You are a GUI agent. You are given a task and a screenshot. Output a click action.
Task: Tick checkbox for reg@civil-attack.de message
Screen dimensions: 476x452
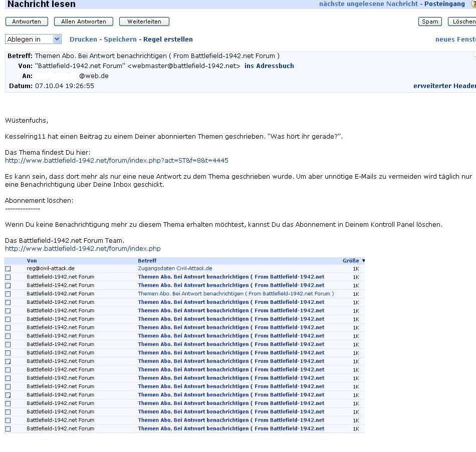[x=8, y=269]
